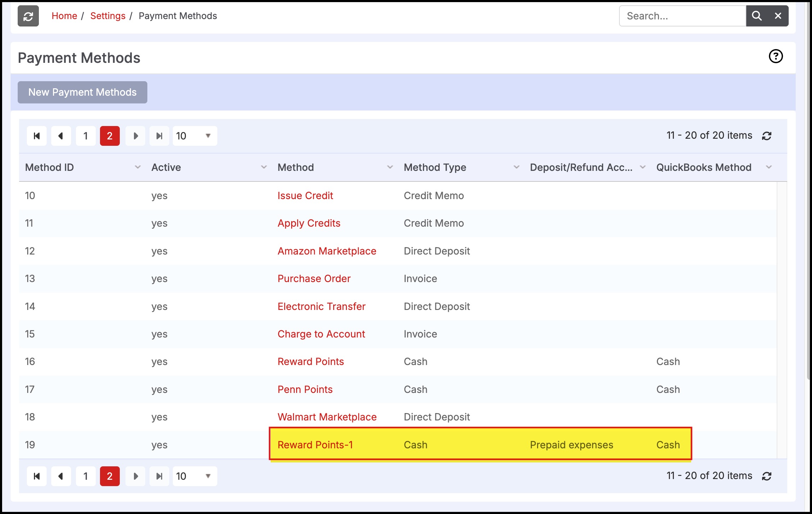The height and width of the screenshot is (514, 812).
Task: Go to last page in bottom pager
Action: (x=159, y=476)
